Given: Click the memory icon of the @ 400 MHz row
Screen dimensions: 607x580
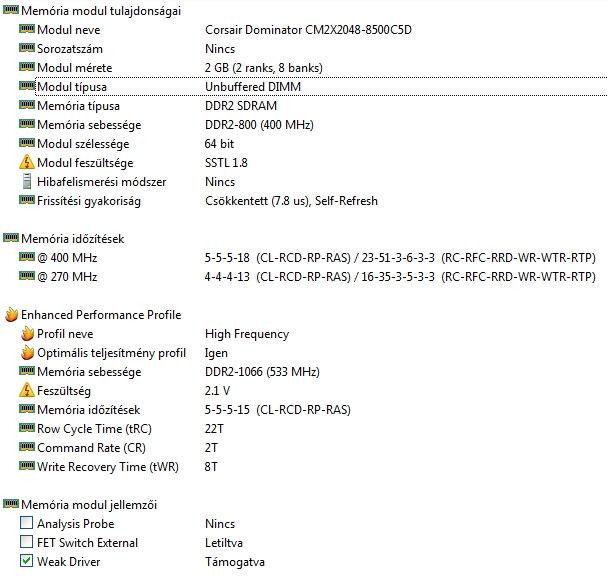Looking at the screenshot, I should [27, 256].
